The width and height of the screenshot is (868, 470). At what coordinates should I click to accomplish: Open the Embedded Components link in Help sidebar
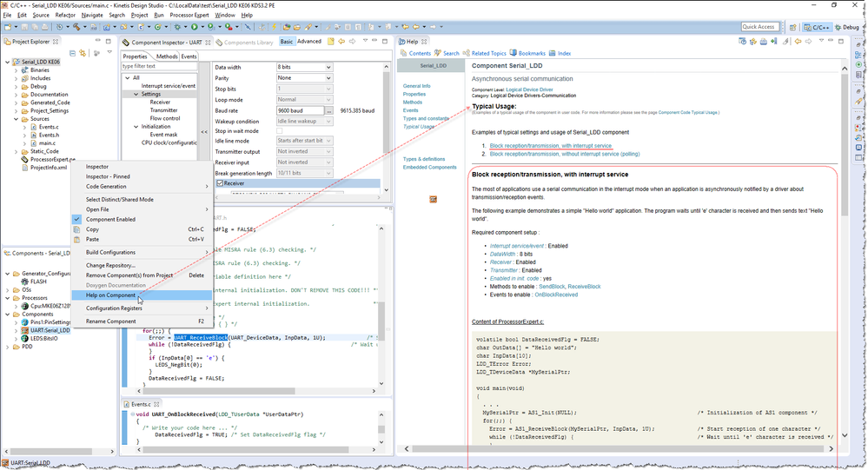(429, 167)
